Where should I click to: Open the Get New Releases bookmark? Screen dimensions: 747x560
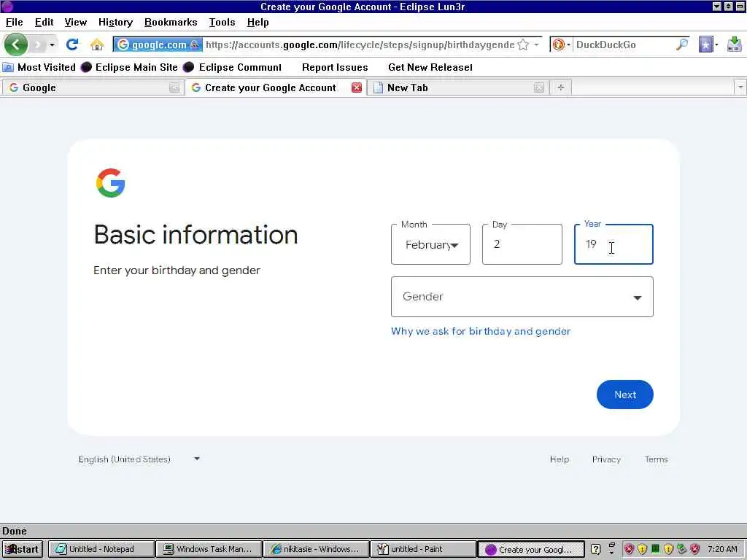coord(430,67)
